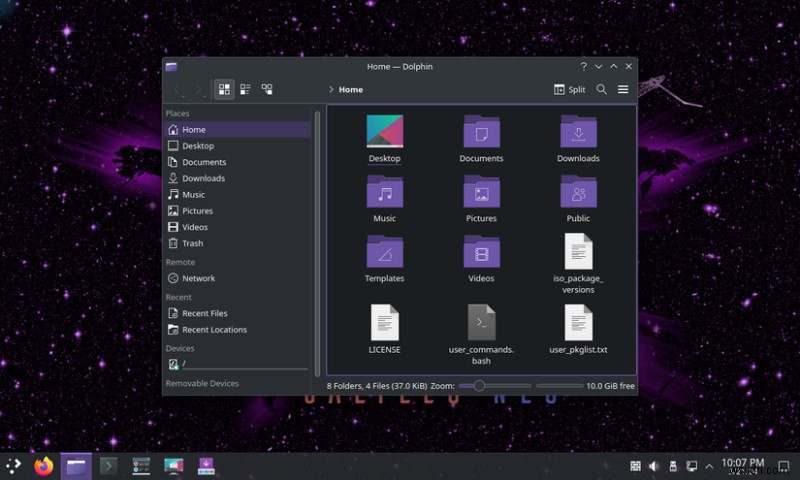Open the volume tray icon

pyautogui.click(x=654, y=466)
